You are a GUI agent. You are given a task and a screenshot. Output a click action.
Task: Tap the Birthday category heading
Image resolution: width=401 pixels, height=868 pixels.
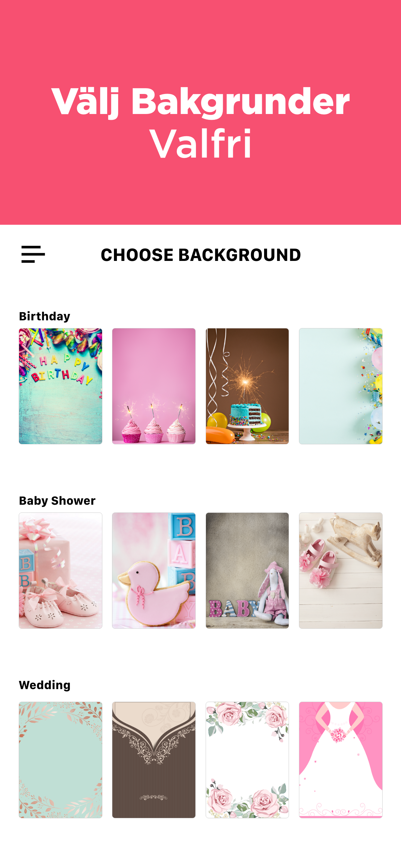(x=45, y=316)
